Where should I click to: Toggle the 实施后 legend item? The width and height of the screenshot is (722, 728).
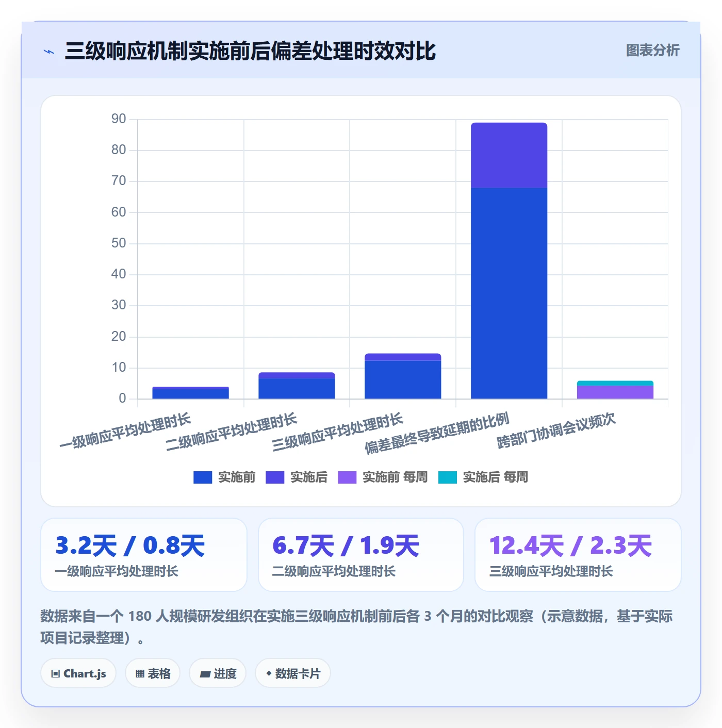tap(297, 477)
